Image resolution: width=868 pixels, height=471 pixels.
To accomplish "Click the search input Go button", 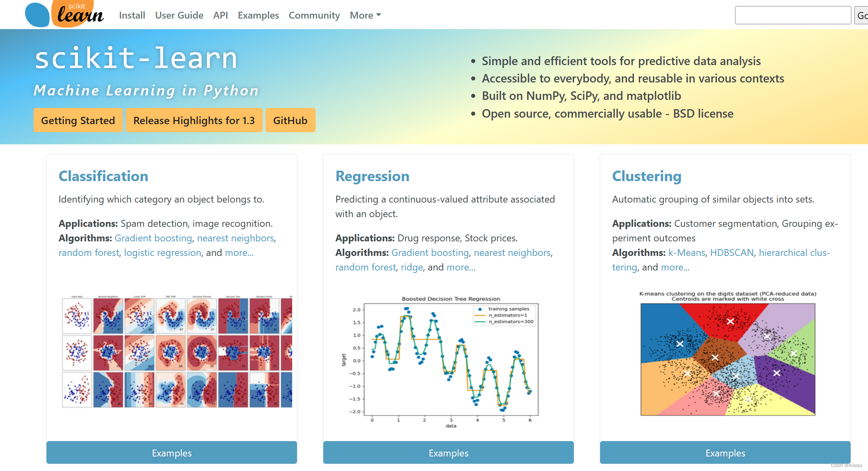I will click(864, 15).
